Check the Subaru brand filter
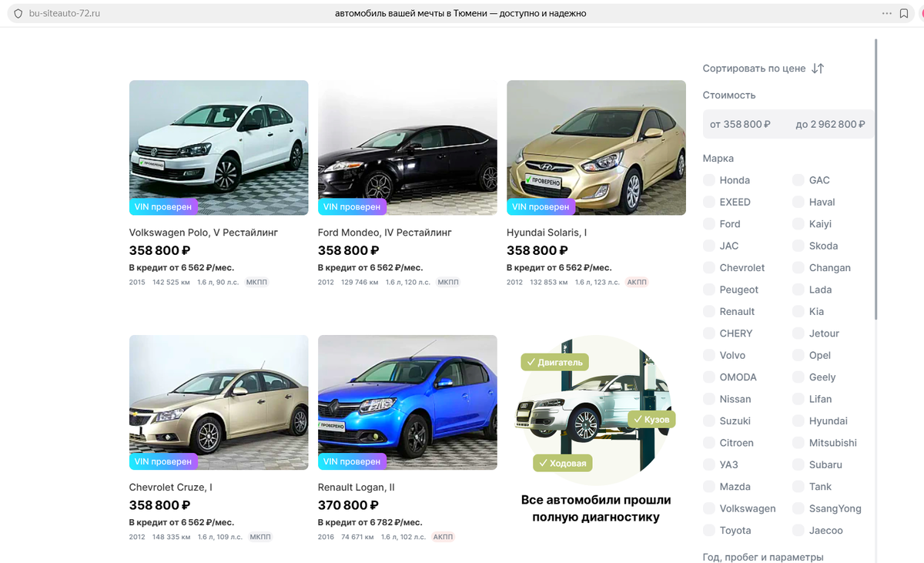Screen dimensions: 924x563 click(798, 465)
